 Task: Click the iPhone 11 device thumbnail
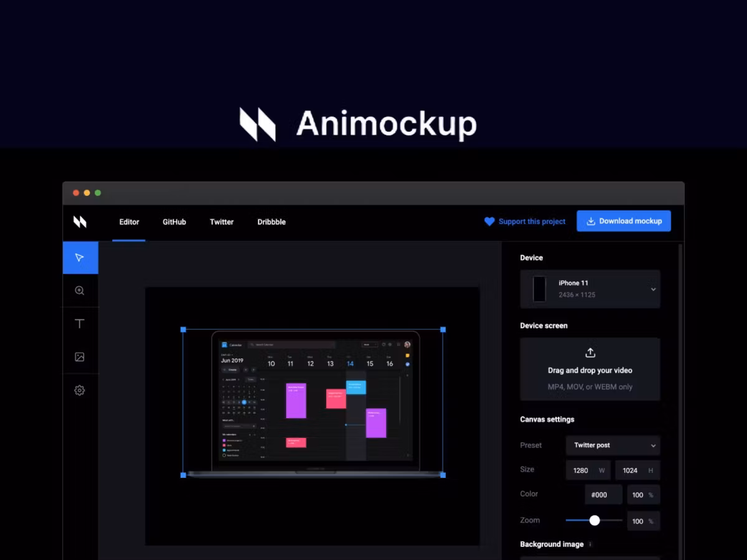539,289
